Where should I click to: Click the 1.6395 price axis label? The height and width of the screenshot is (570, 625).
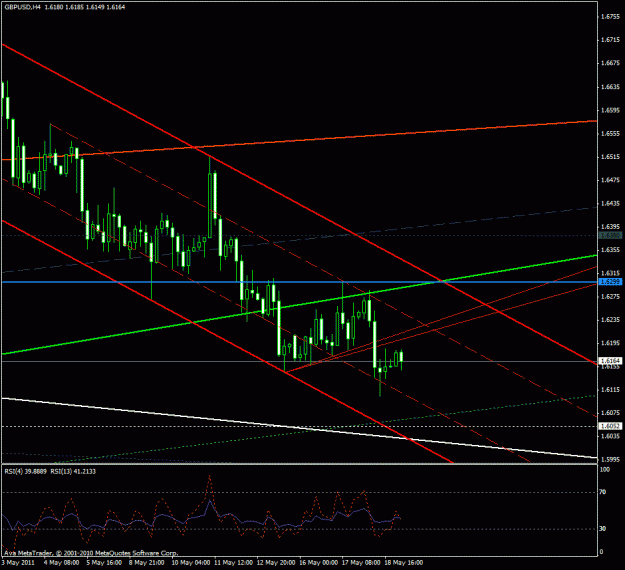click(x=610, y=227)
